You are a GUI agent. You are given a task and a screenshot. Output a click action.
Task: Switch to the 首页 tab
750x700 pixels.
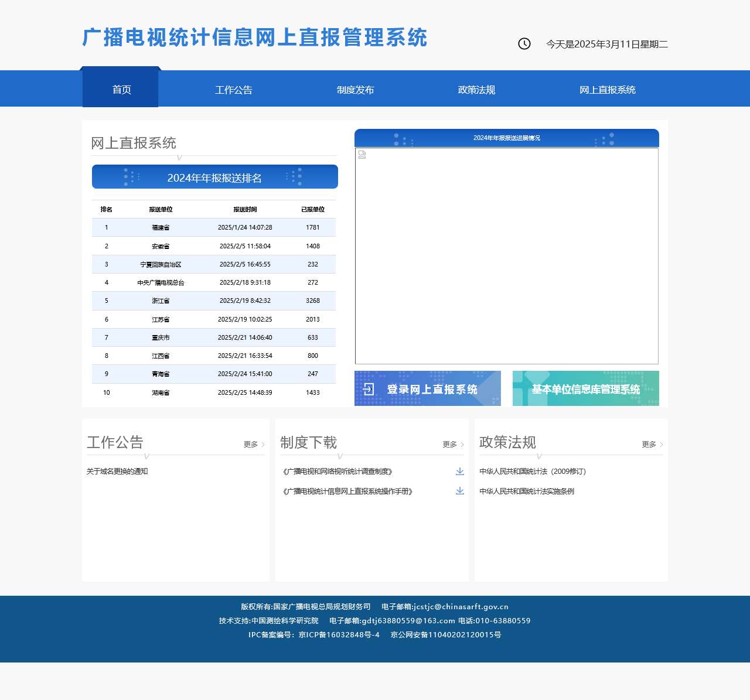[121, 88]
